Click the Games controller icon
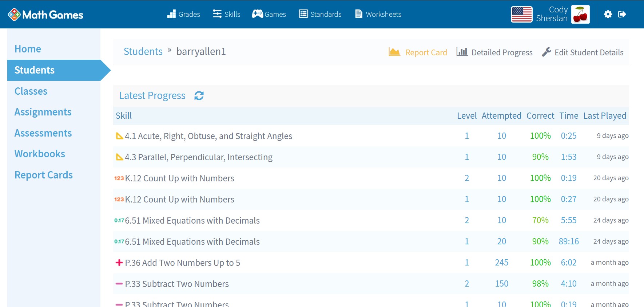644x307 pixels. [x=258, y=14]
